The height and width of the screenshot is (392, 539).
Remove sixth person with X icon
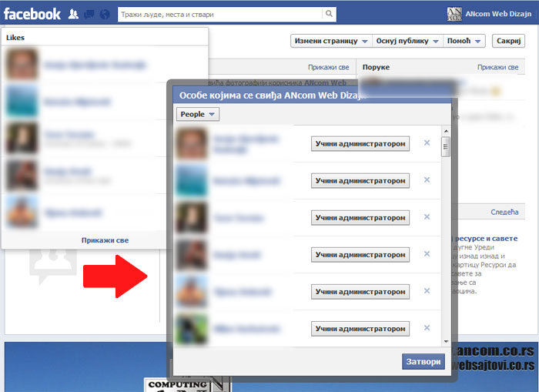pos(427,328)
